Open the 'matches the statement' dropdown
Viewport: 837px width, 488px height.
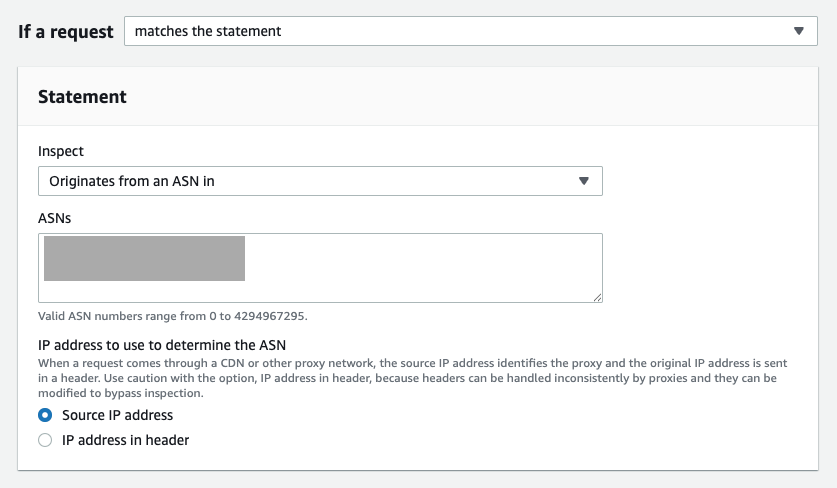(x=471, y=31)
